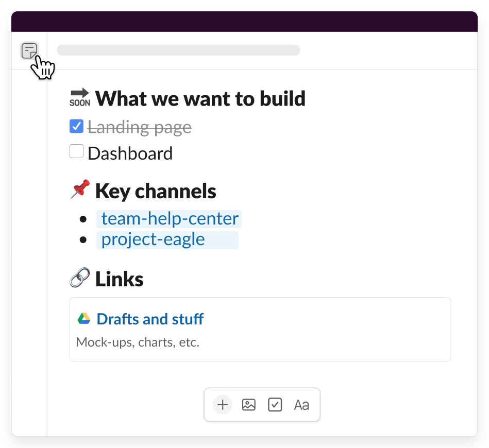The width and height of the screenshot is (489, 448).
Task: Click the Key channels heading text
Action: (x=156, y=191)
